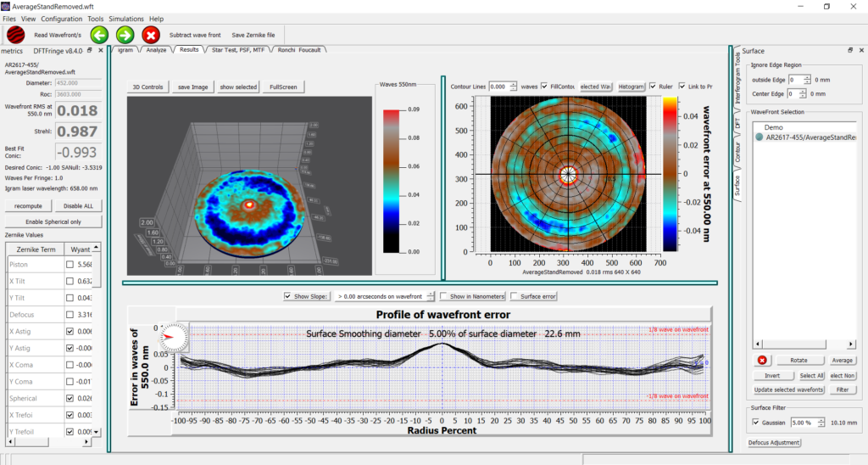
Task: Enable the Show in Nanometers checkbox
Action: (443, 296)
